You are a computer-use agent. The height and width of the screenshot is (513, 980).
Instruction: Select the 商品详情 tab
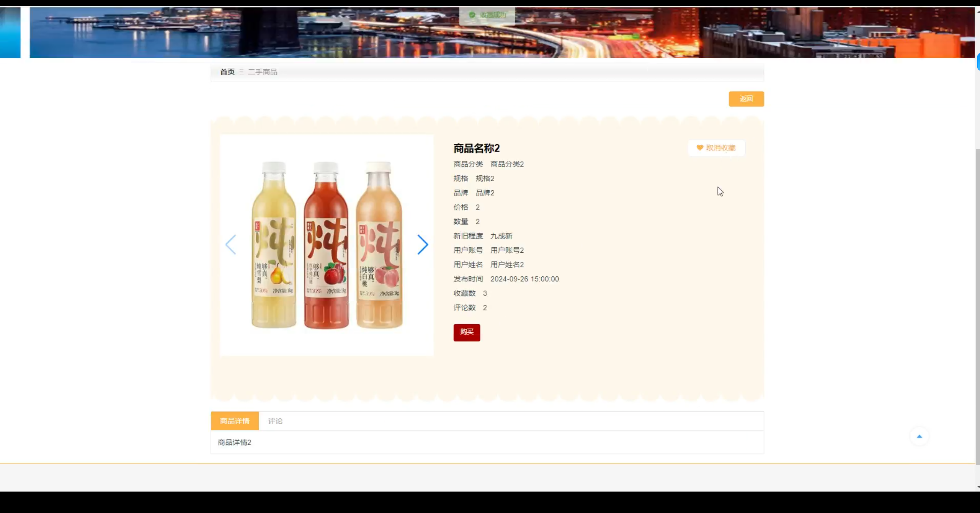click(x=235, y=421)
